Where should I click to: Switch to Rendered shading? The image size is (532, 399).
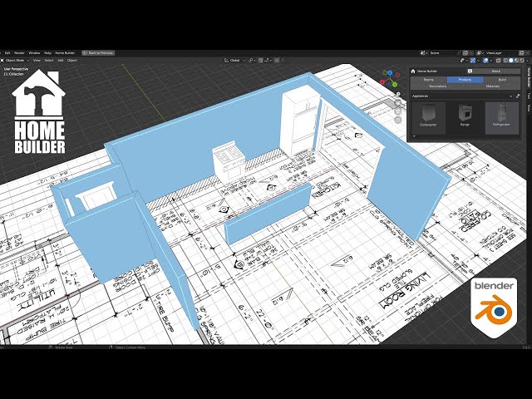tap(522, 61)
